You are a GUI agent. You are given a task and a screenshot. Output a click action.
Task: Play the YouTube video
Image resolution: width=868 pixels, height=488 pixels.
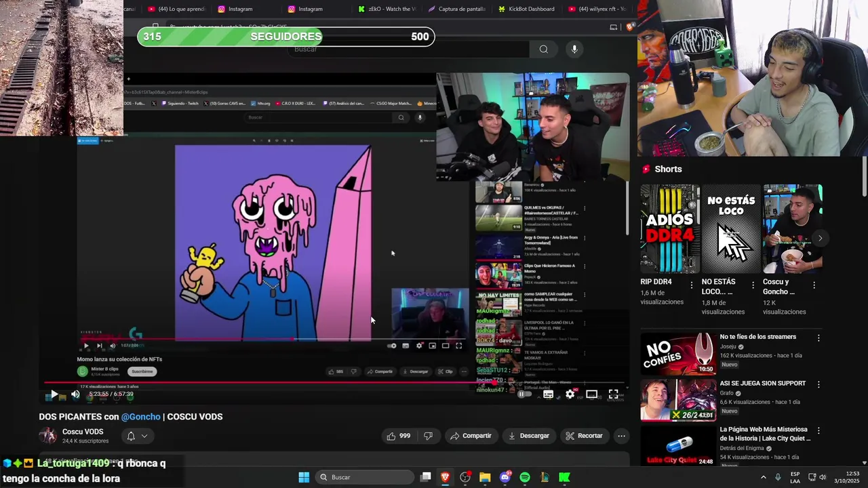[54, 394]
